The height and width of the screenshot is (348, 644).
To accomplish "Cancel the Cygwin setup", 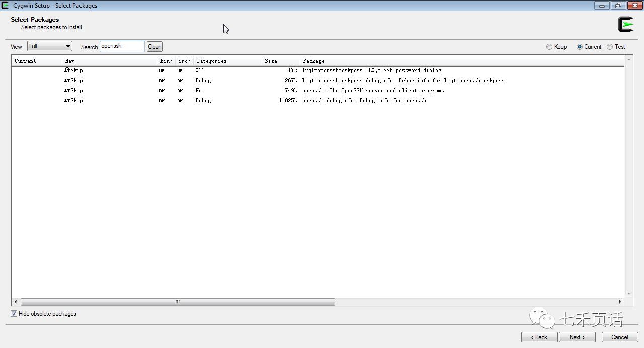I will [x=620, y=337].
